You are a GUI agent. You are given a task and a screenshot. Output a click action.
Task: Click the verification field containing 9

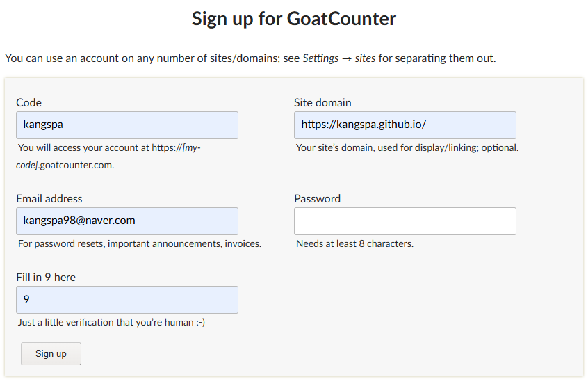[127, 300]
